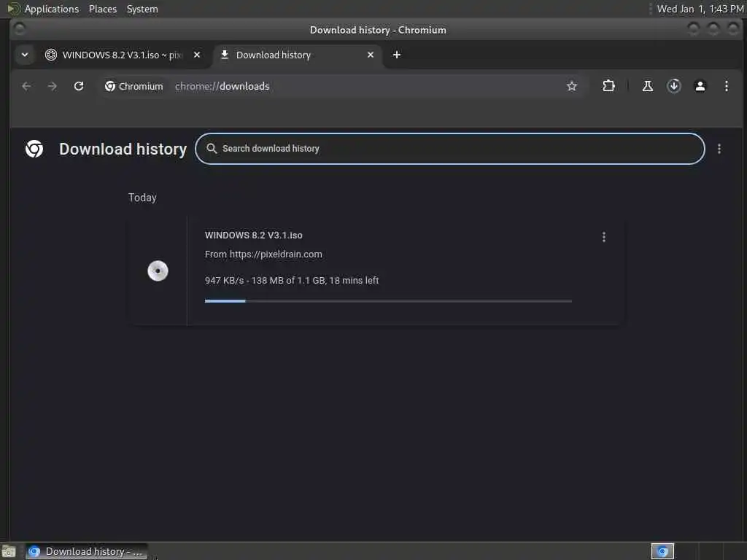The height and width of the screenshot is (560, 747).
Task: Click the show desktop icon in bottom panel
Action: (x=9, y=551)
